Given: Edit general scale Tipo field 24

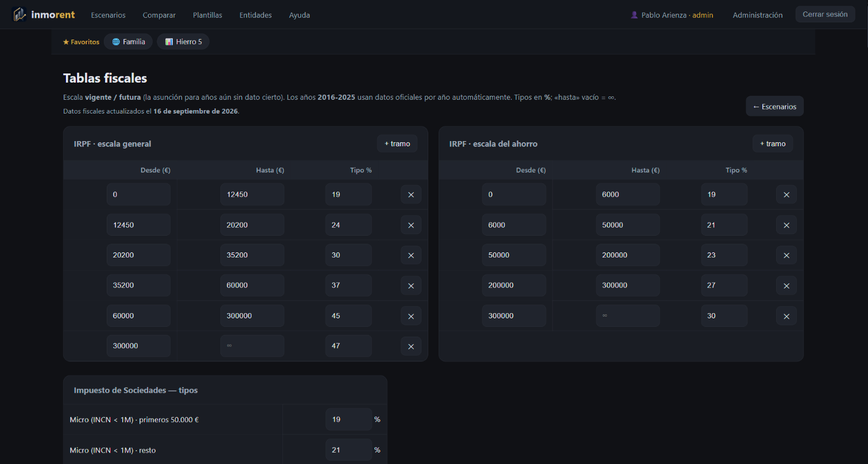Looking at the screenshot, I should [348, 225].
